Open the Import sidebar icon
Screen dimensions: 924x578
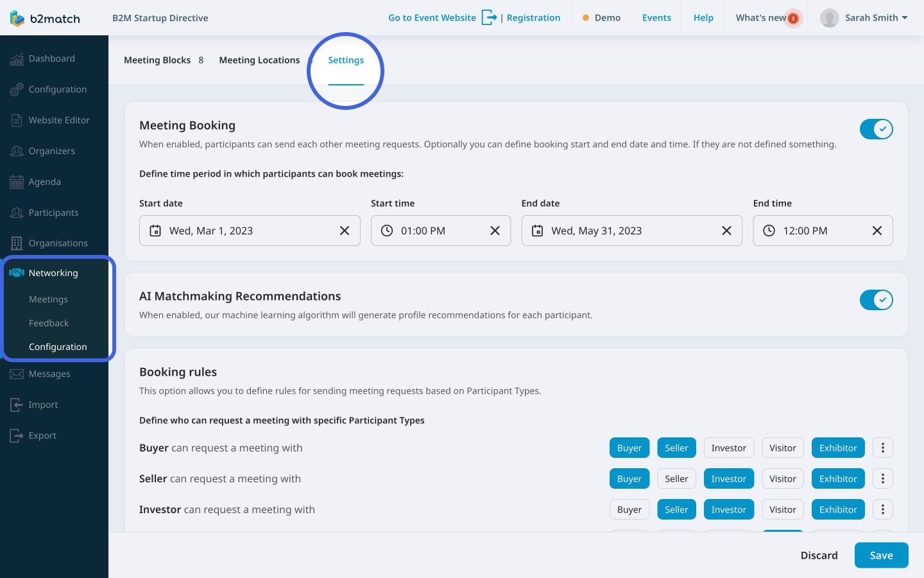coord(17,405)
